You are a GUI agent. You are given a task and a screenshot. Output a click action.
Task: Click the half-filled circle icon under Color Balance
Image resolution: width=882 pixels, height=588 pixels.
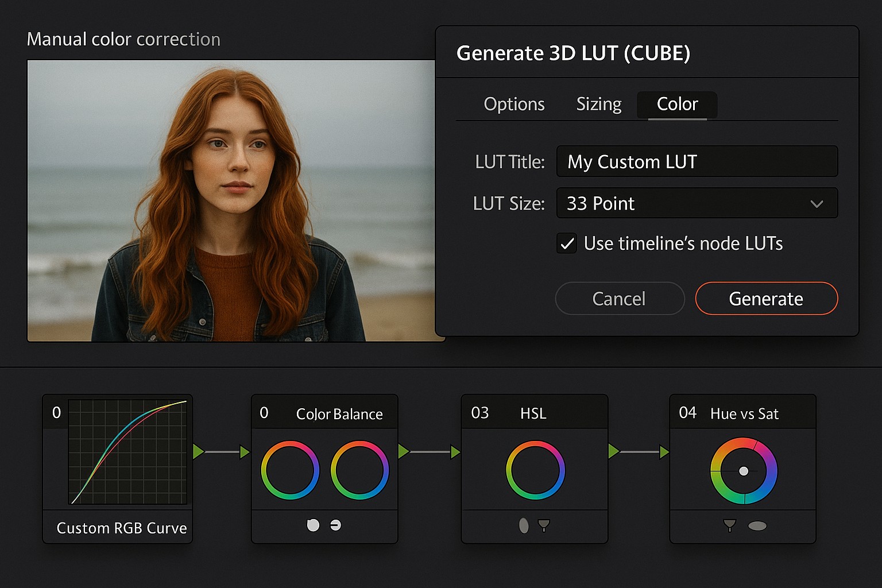click(336, 525)
